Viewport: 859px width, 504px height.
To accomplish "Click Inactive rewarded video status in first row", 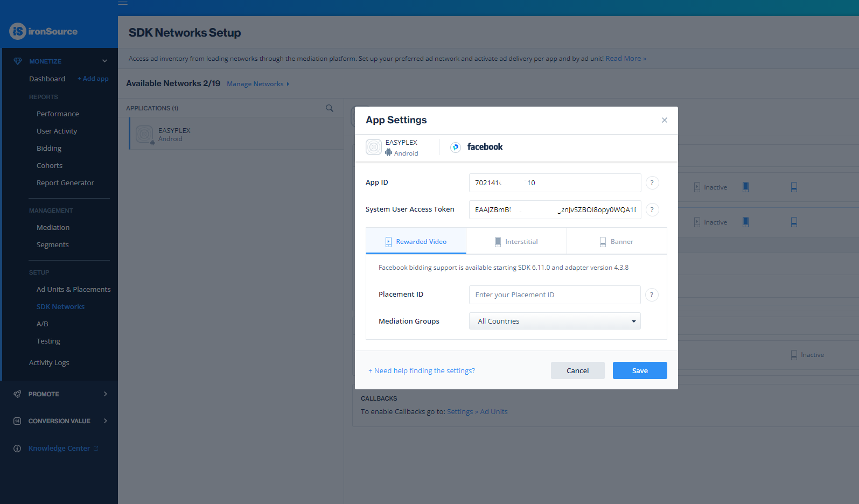I will point(710,187).
